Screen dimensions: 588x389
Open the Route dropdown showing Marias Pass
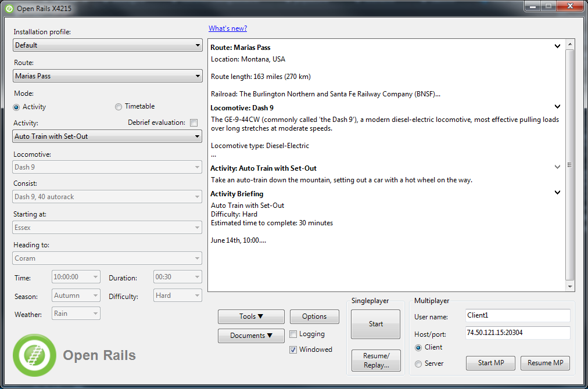coord(107,75)
